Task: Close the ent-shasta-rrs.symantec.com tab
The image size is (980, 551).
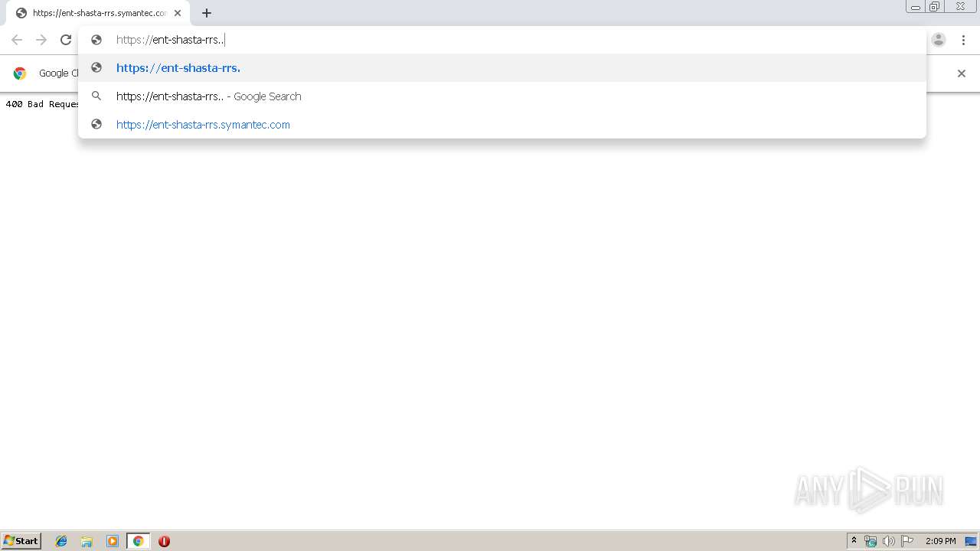Action: pos(178,13)
